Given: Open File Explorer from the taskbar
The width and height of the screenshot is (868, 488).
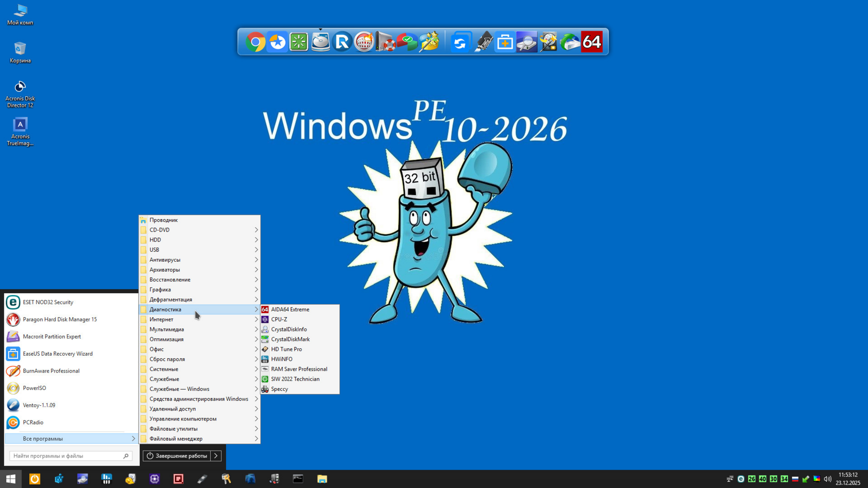Looking at the screenshot, I should [322, 478].
